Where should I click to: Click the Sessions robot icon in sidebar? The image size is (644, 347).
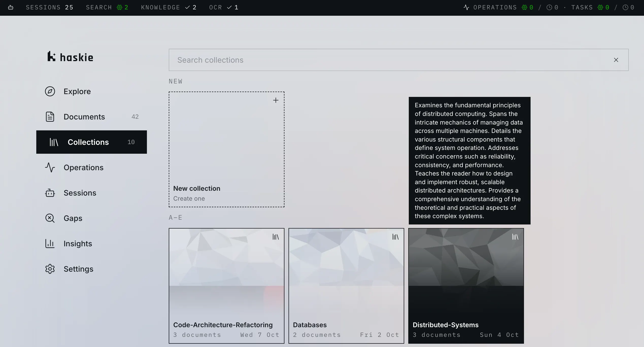50,193
